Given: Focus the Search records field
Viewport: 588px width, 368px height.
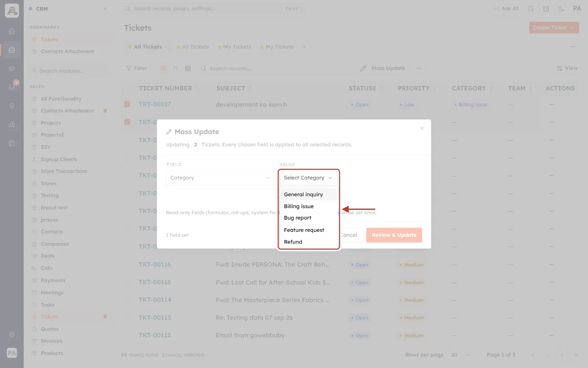Looking at the screenshot, I should [276, 68].
